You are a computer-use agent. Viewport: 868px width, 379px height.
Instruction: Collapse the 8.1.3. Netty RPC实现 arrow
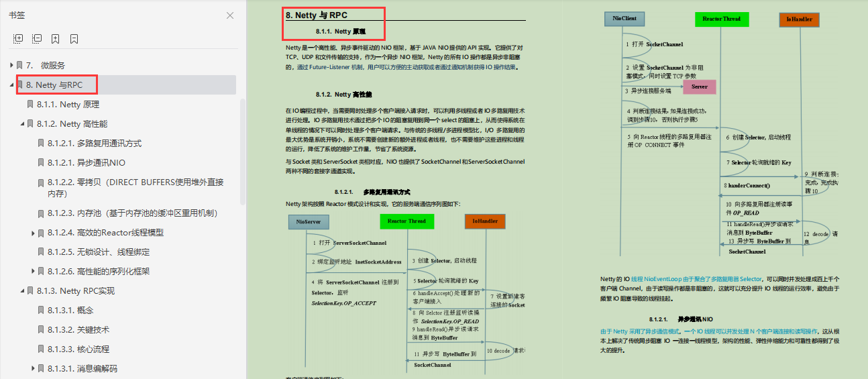point(22,291)
